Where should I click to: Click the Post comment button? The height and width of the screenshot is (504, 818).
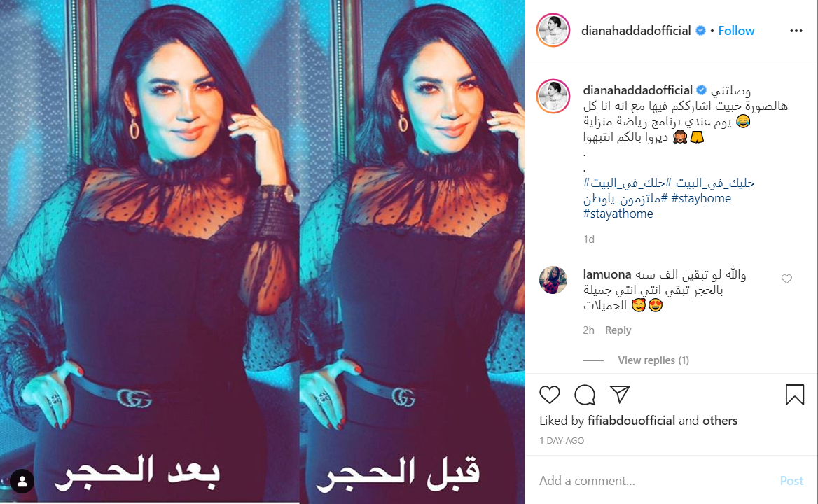(x=791, y=480)
